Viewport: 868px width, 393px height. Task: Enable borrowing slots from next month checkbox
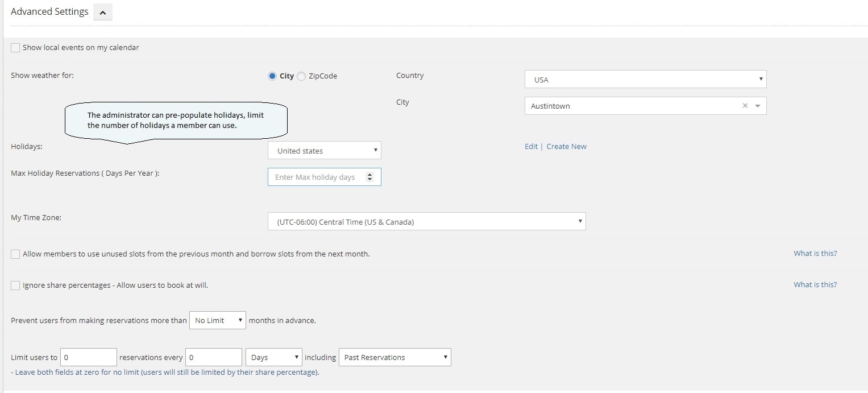(x=15, y=254)
